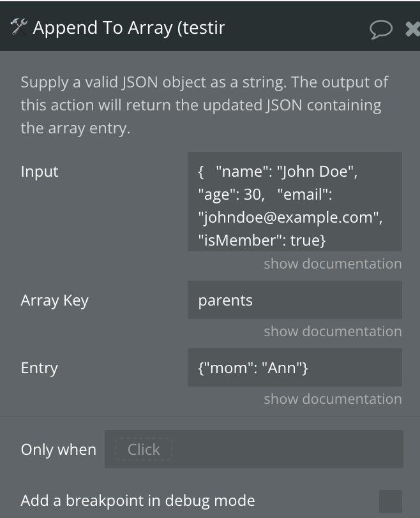420x518 pixels.
Task: Click empty area of Only when condition box
Action: 287,449
